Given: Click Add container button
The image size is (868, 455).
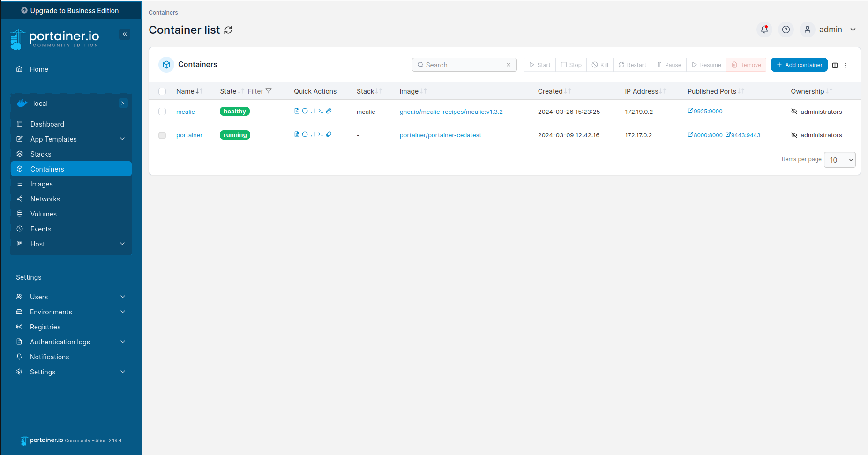Looking at the screenshot, I should coord(799,65).
